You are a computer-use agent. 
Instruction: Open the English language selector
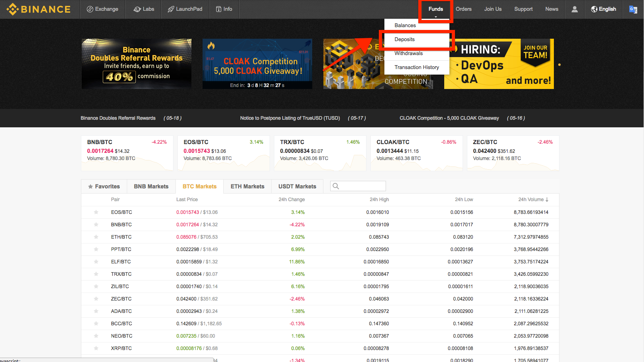[603, 9]
